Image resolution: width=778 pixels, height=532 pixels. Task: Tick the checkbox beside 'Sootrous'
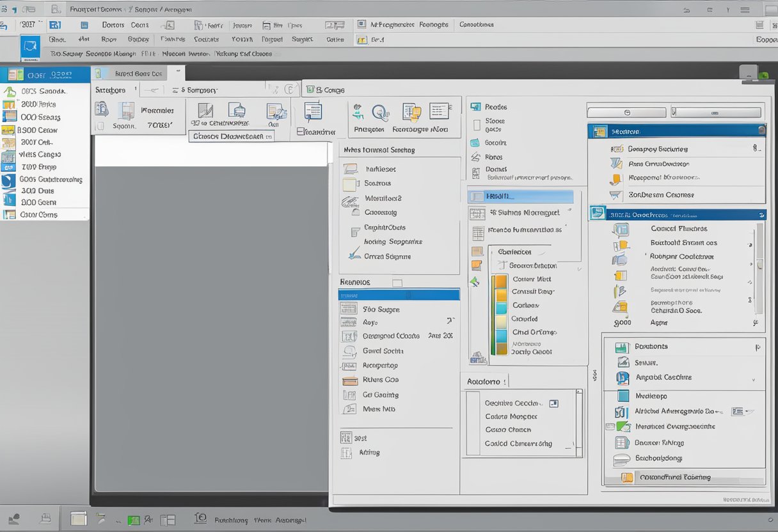349,184
